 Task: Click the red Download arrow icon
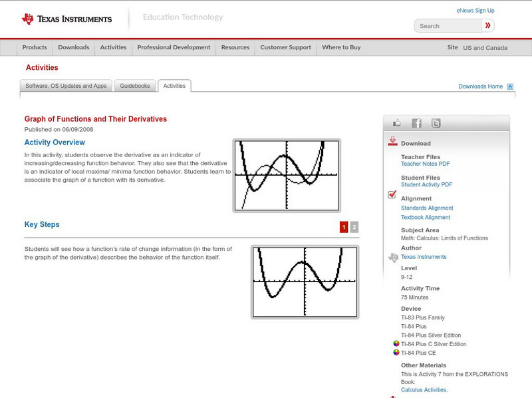(x=392, y=141)
